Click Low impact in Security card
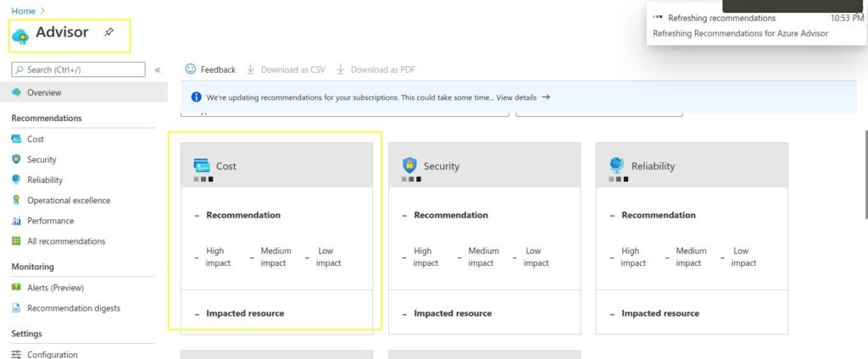The width and height of the screenshot is (868, 359). click(536, 257)
